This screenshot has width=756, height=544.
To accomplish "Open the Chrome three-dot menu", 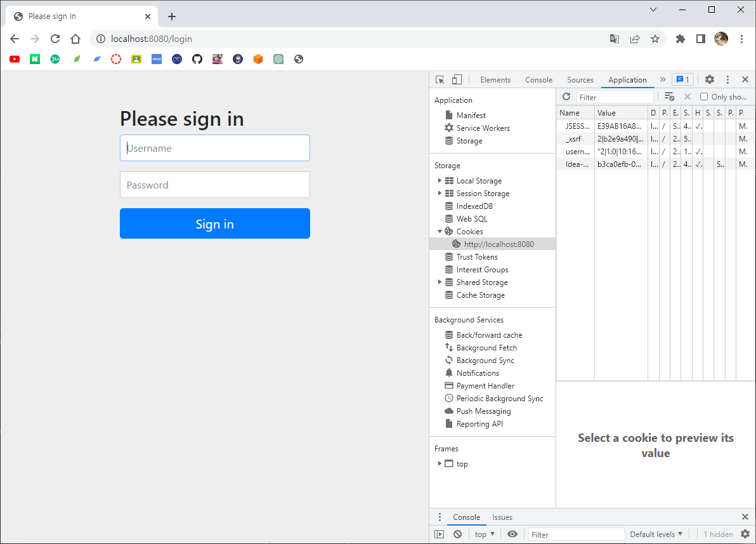I will tap(741, 39).
